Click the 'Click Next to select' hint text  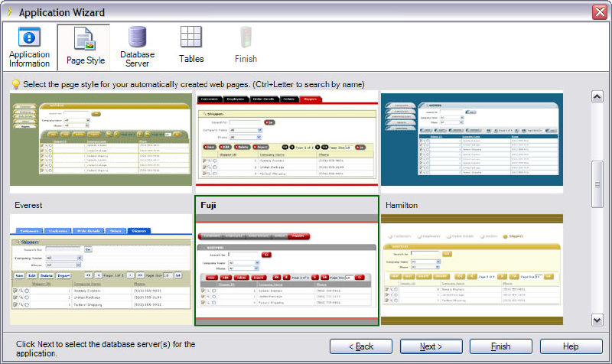(x=106, y=349)
